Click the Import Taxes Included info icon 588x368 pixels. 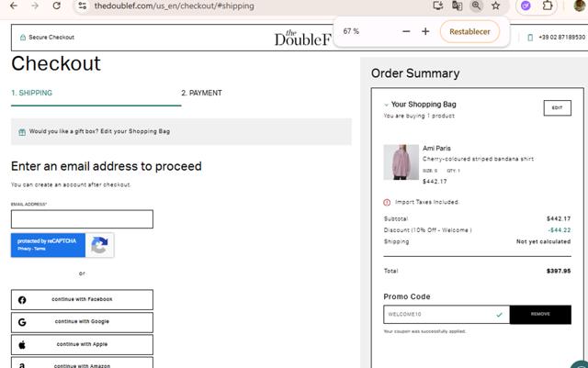click(387, 203)
